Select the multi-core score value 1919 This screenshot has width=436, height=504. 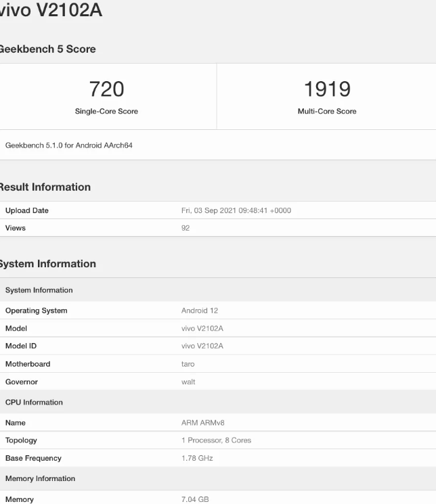point(327,89)
